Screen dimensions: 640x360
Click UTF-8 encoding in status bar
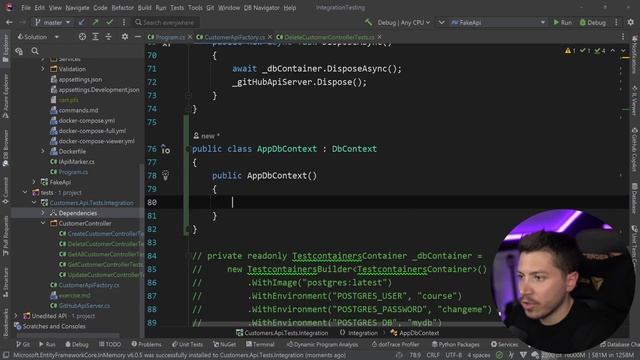click(x=453, y=355)
